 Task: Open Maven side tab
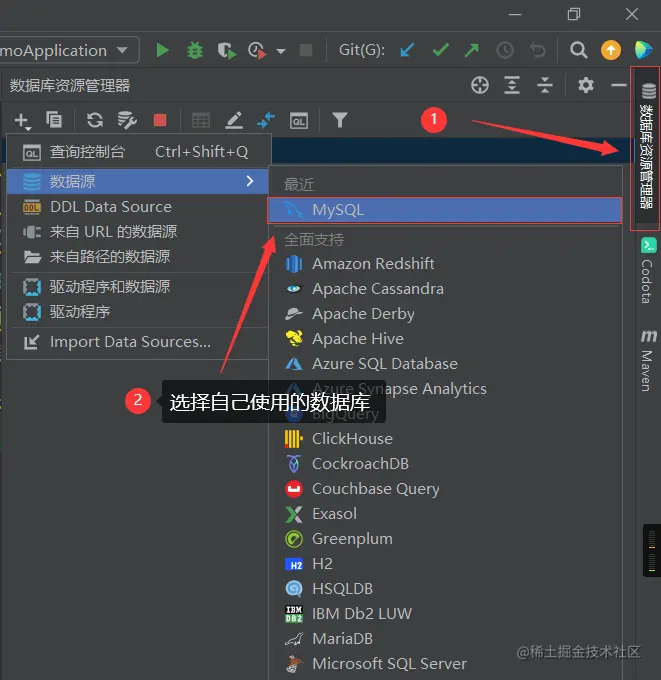(648, 361)
